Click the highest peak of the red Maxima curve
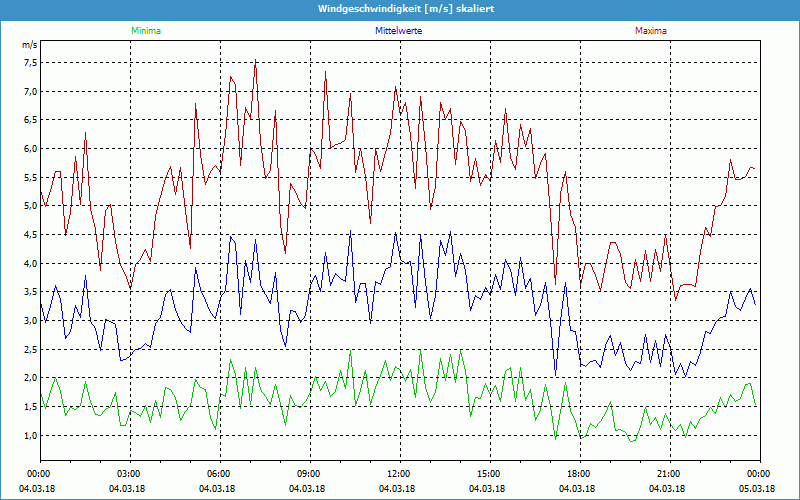The image size is (800, 500). pyautogui.click(x=255, y=62)
